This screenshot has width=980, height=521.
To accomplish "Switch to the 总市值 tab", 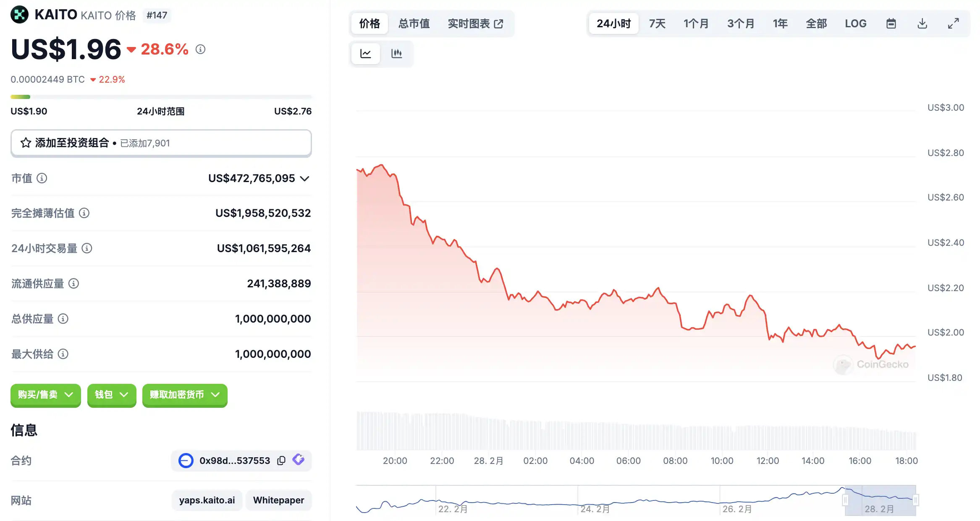I will point(414,23).
